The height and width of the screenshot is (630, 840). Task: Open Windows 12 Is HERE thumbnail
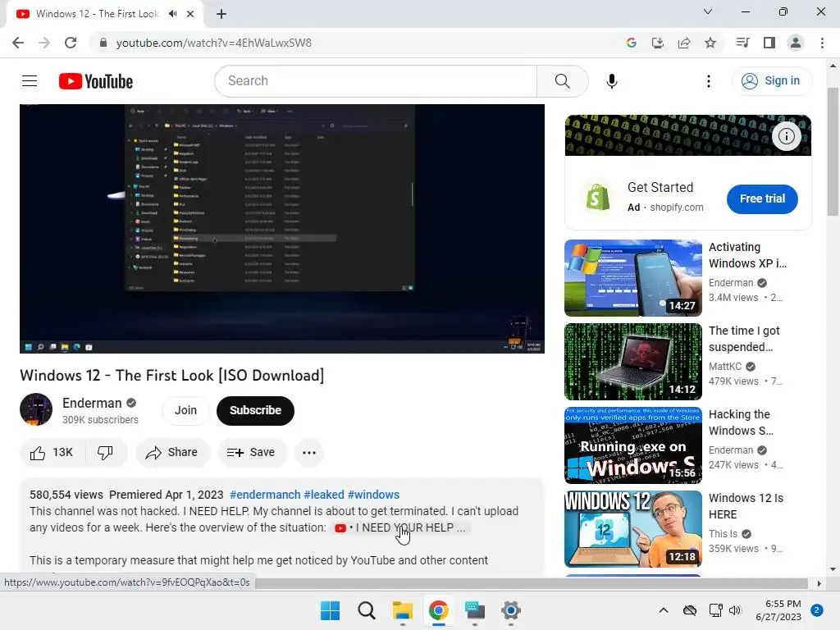pyautogui.click(x=632, y=528)
